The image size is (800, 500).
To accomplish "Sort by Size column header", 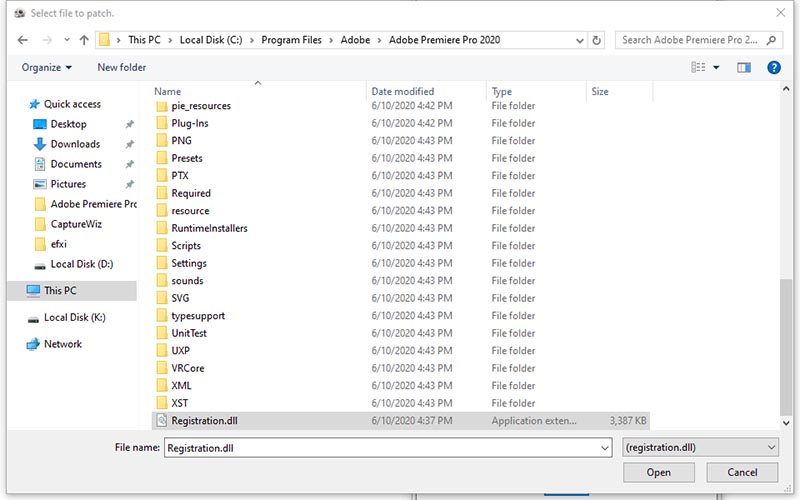I will (x=599, y=91).
